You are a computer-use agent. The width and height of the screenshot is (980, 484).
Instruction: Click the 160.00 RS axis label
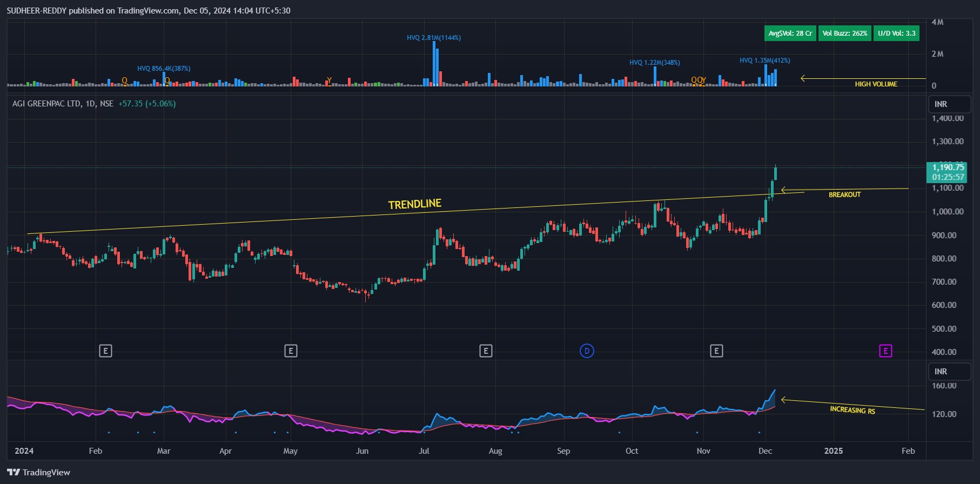click(x=944, y=386)
